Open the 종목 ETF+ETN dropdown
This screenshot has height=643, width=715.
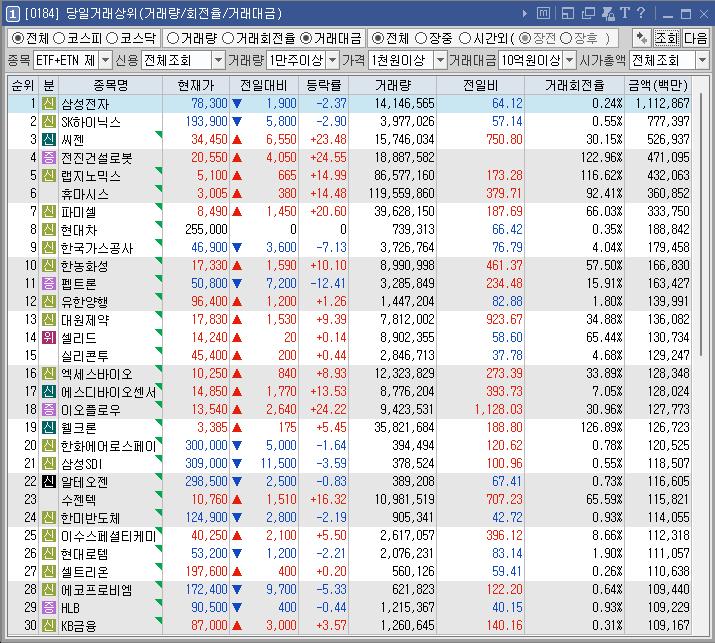(105, 60)
